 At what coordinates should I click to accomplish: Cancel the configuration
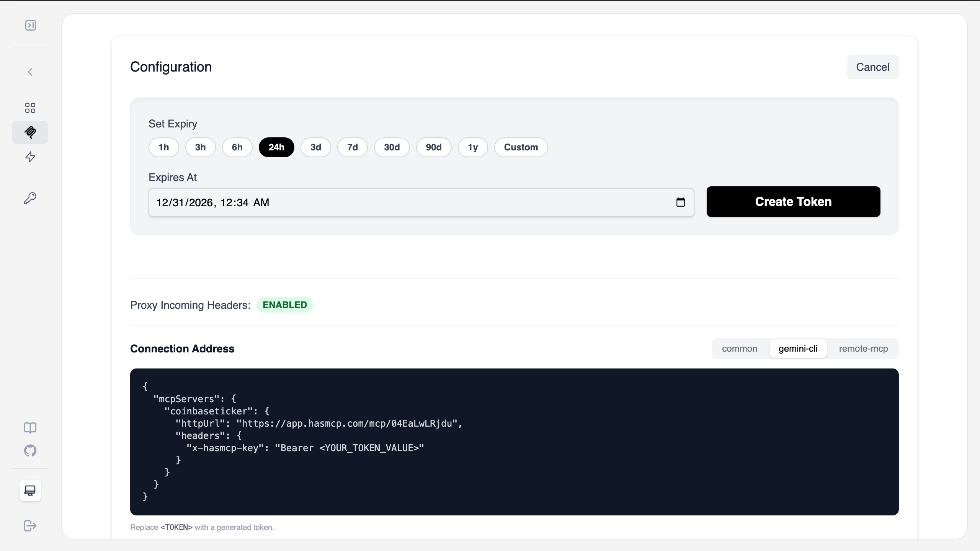[x=873, y=67]
